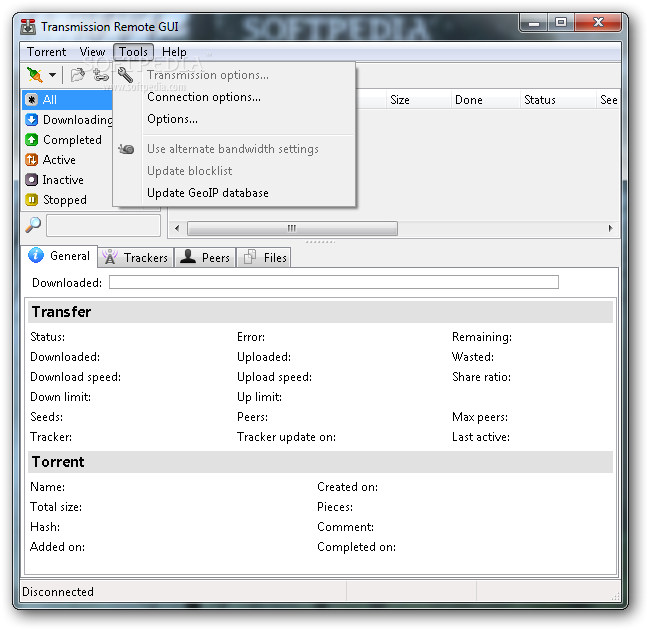Switch to the Peers tab

205,257
